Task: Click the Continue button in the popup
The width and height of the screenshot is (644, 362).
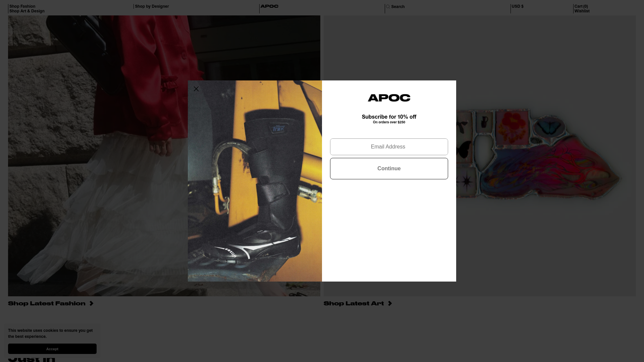Action: [x=389, y=169]
